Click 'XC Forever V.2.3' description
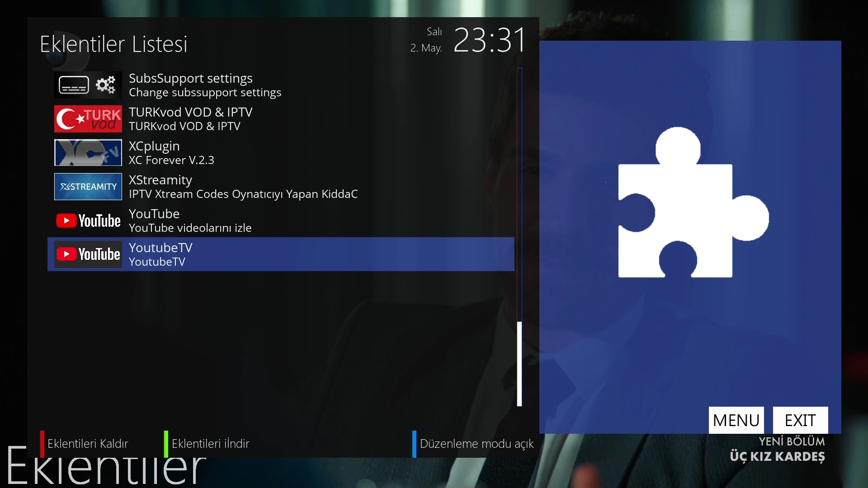This screenshot has width=868, height=488. tap(171, 160)
